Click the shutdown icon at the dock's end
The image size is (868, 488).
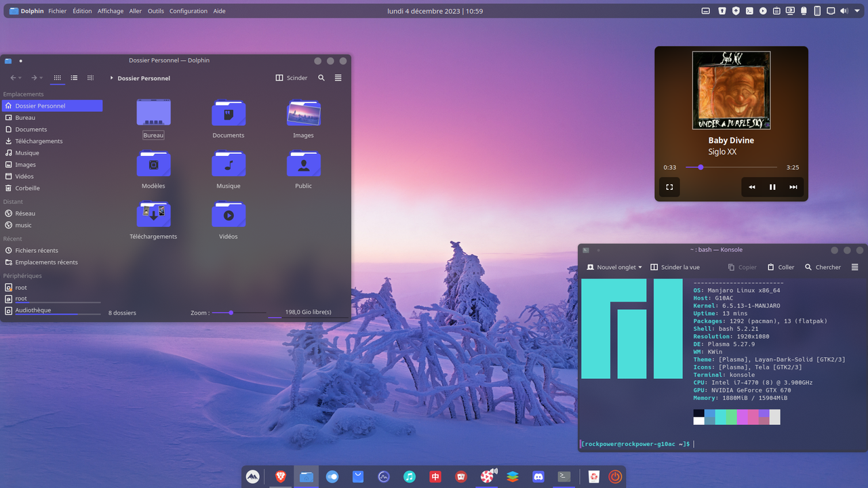(614, 476)
